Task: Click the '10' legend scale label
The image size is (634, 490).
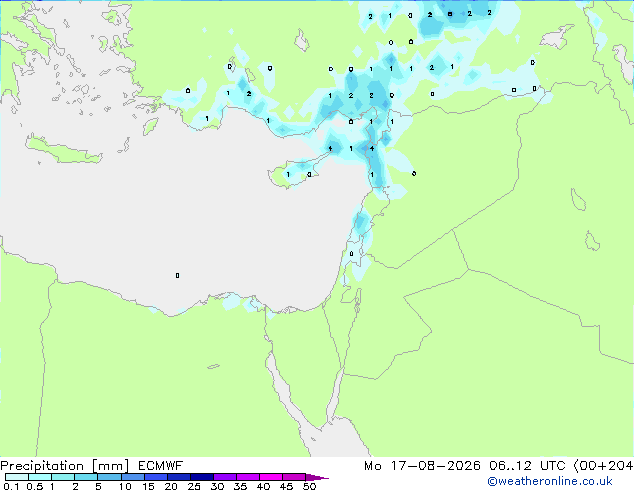Action: coord(125,486)
